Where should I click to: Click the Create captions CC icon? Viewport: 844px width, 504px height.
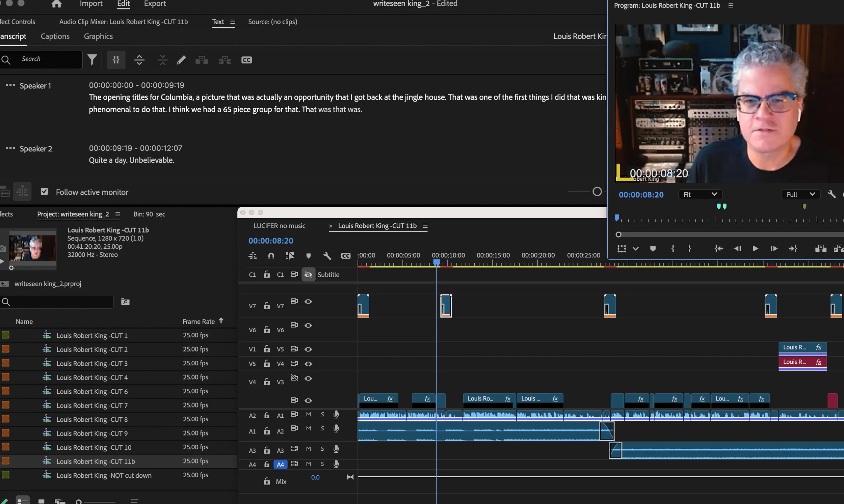point(246,60)
